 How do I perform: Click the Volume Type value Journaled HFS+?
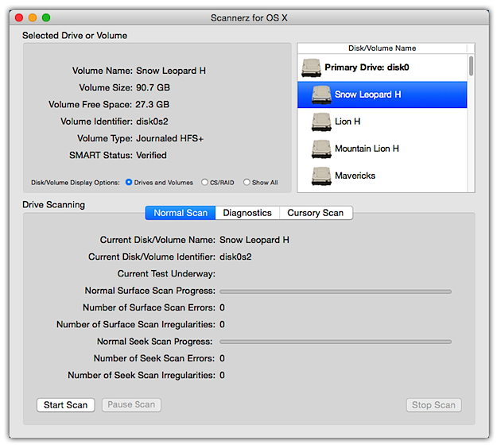pyautogui.click(x=169, y=138)
